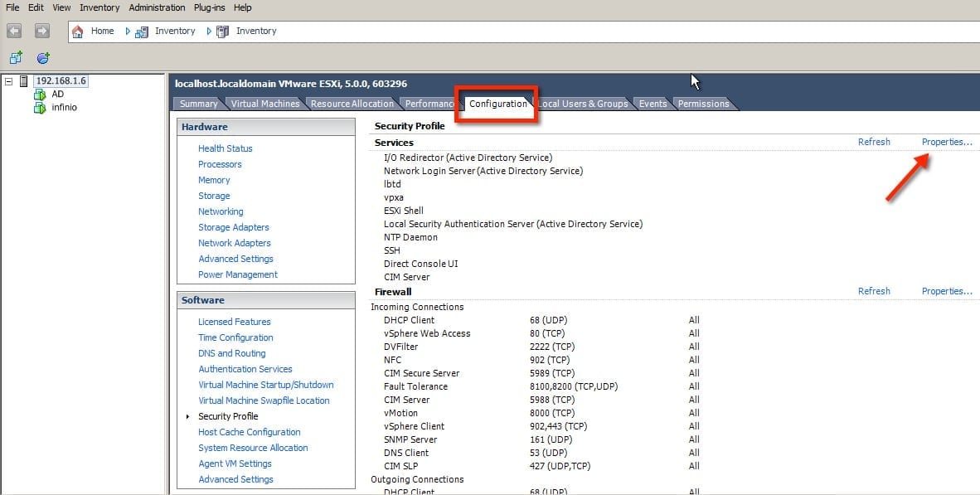
Task: Open the File menu
Action: pyautogui.click(x=12, y=7)
